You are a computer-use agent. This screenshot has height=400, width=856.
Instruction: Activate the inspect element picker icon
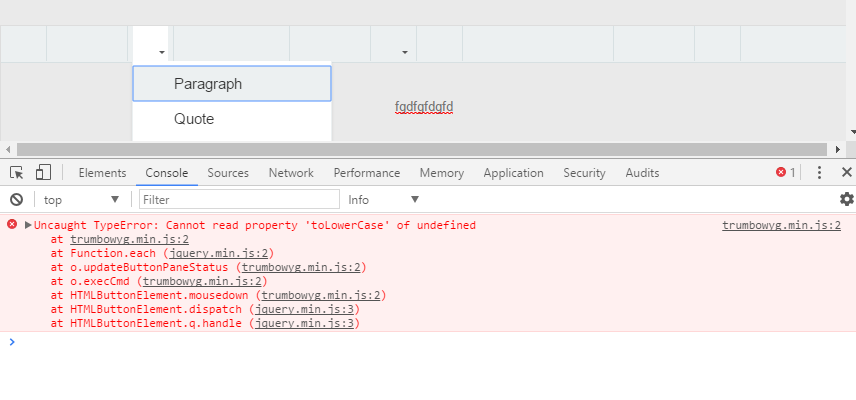(x=16, y=173)
